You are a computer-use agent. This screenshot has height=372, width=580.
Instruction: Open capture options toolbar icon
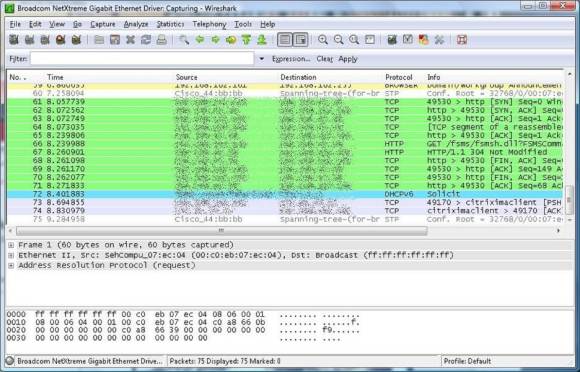pos(30,40)
